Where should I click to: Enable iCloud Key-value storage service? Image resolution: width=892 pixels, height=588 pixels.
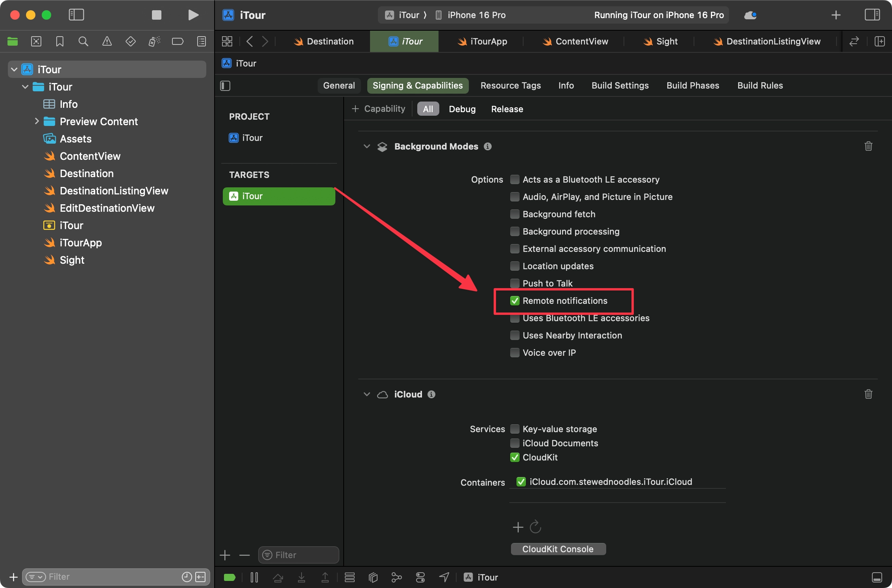[x=514, y=429]
